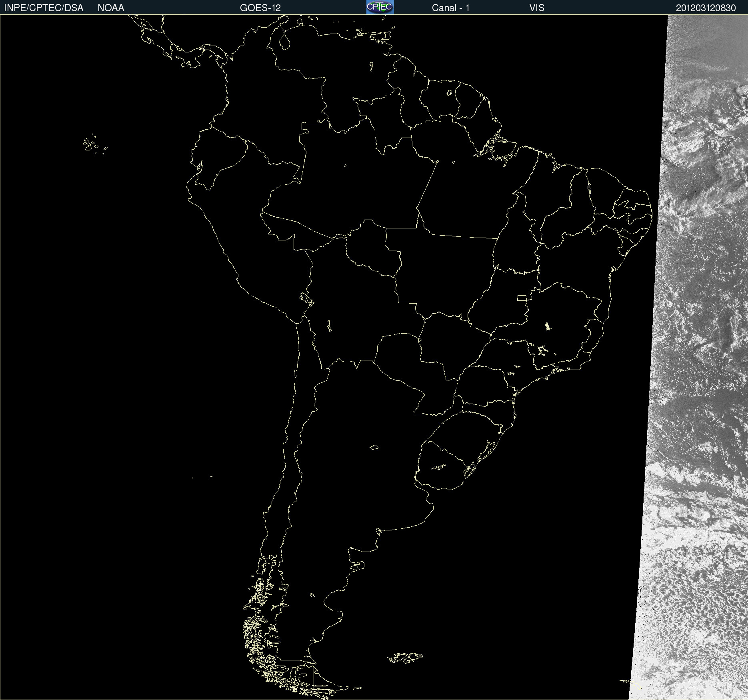Viewport: 748px width, 700px height.
Task: Click the GOES-12 satellite label
Action: pyautogui.click(x=260, y=8)
